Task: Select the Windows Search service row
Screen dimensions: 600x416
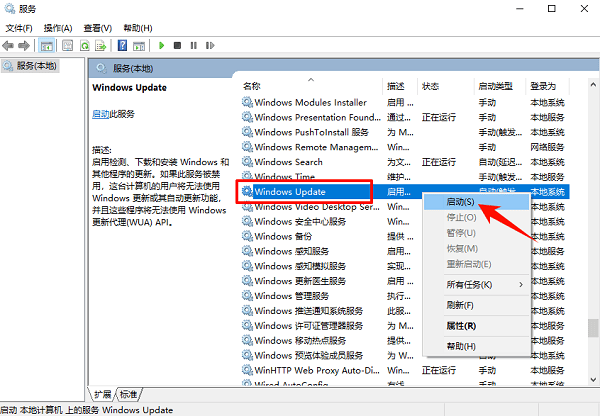Action: click(288, 162)
